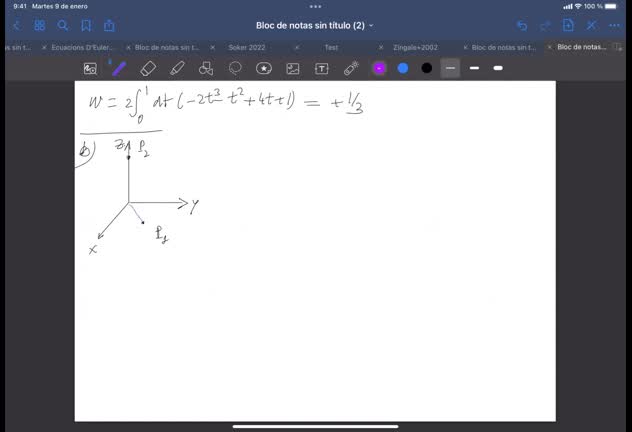This screenshot has height=432, width=632.
Task: Select the Shapes tool
Action: 206,69
